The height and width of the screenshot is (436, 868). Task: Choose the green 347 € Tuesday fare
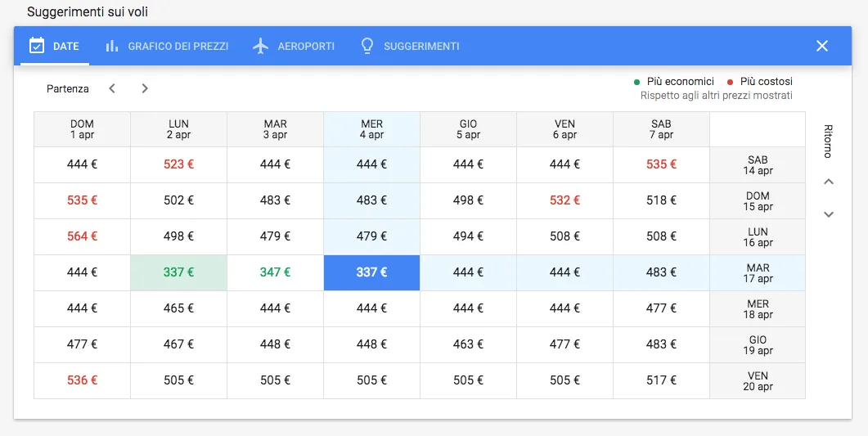tap(275, 272)
